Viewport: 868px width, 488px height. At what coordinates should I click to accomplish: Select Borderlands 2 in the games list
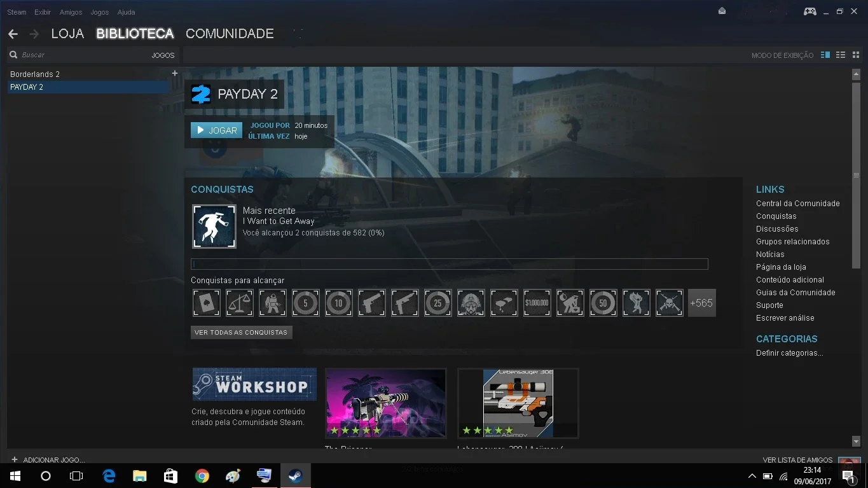88,74
